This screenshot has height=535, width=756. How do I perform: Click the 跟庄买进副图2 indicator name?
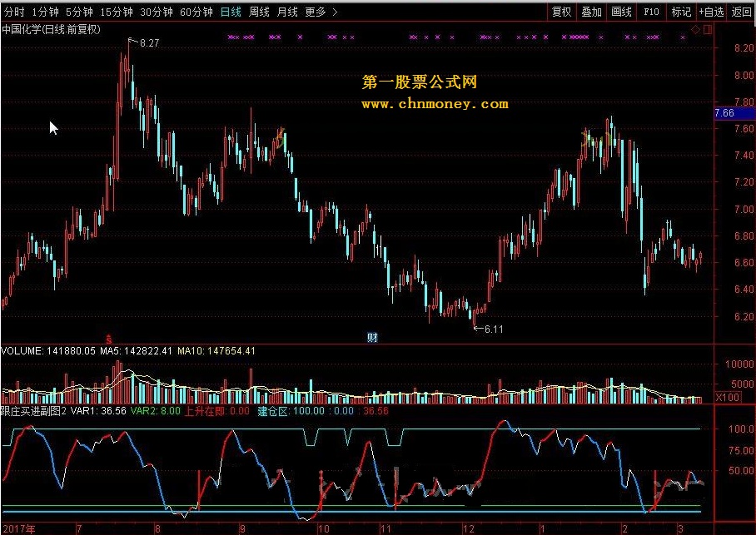(x=33, y=411)
